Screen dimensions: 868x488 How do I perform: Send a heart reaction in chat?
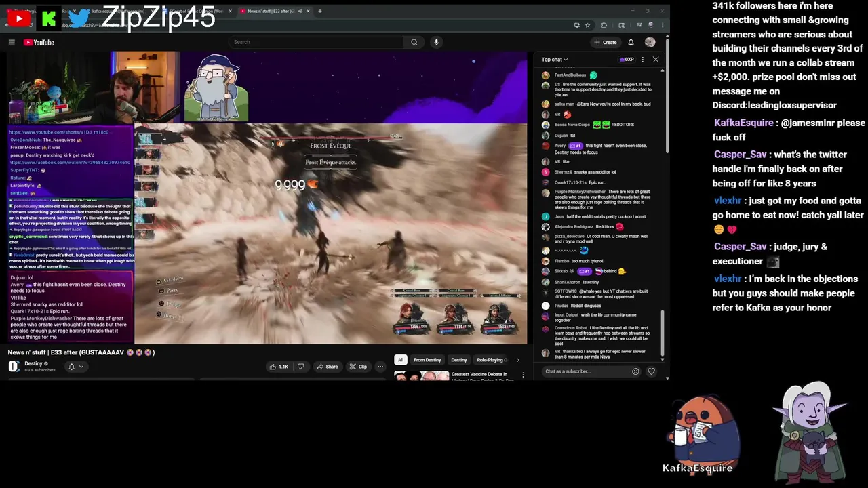pyautogui.click(x=651, y=371)
